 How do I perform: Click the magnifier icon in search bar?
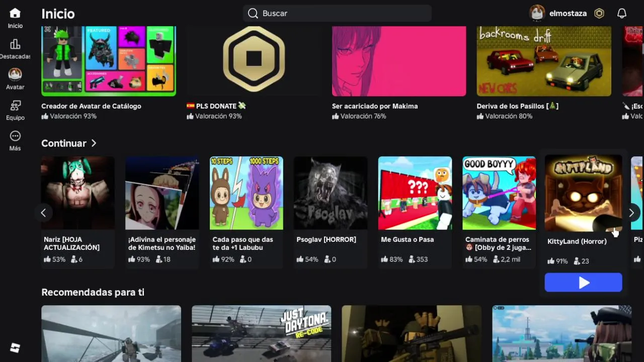click(253, 14)
